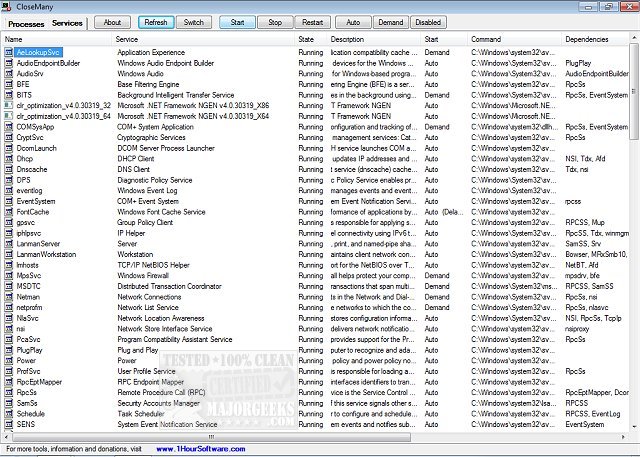
Task: Refresh the services list
Action: click(x=156, y=22)
